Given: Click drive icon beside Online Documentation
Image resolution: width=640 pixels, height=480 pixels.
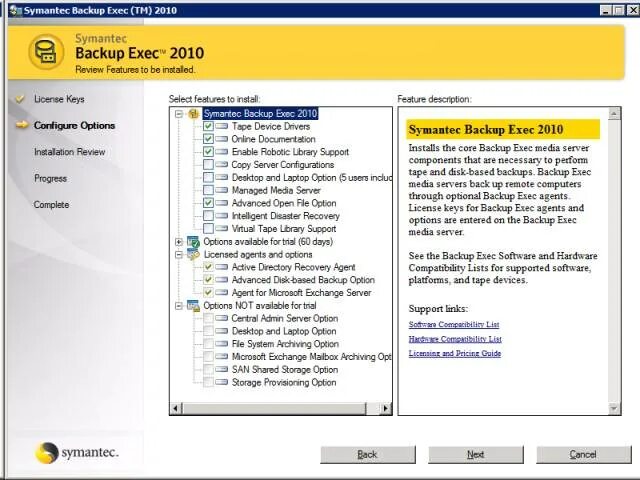Looking at the screenshot, I should tap(222, 139).
